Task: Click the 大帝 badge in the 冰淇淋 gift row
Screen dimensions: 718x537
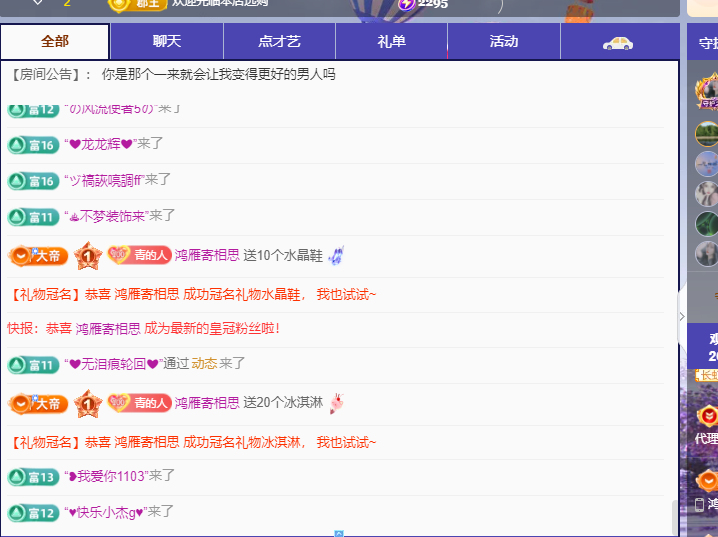Action: click(x=38, y=404)
